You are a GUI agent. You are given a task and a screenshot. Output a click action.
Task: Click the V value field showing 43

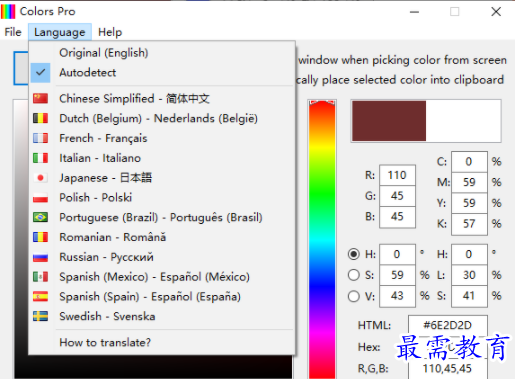click(397, 296)
